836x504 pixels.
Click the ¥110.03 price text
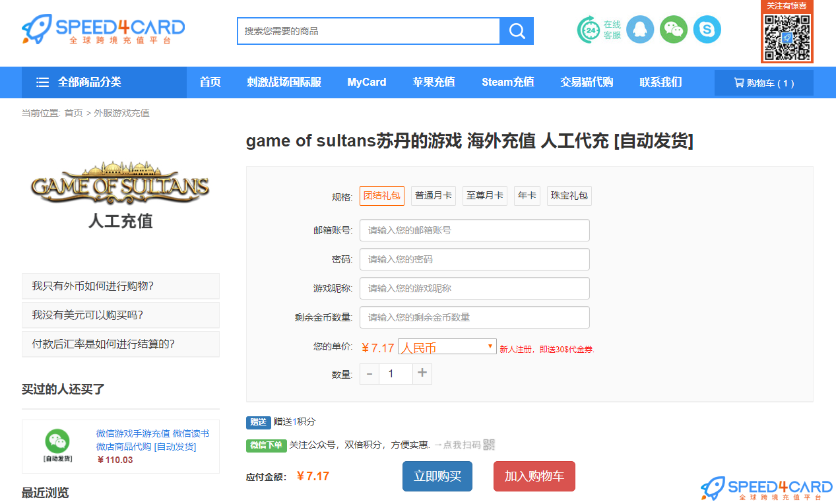(x=115, y=460)
